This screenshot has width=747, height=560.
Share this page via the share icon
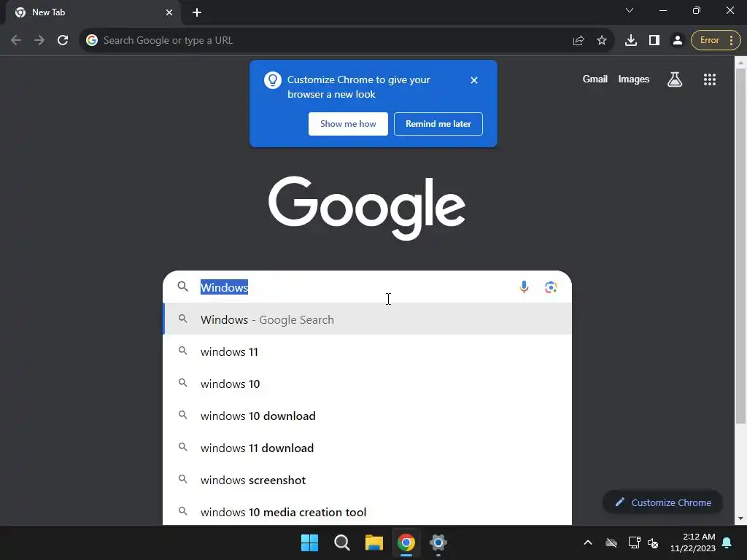[578, 41]
